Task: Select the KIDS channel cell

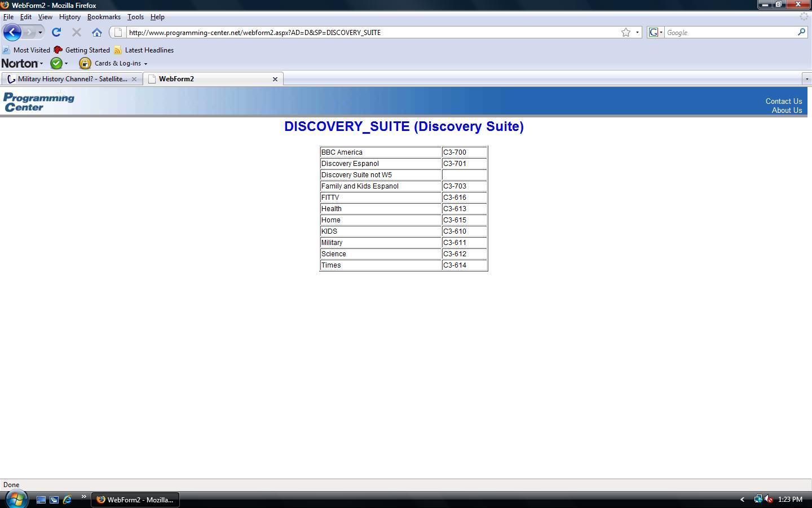Action: 381,231
